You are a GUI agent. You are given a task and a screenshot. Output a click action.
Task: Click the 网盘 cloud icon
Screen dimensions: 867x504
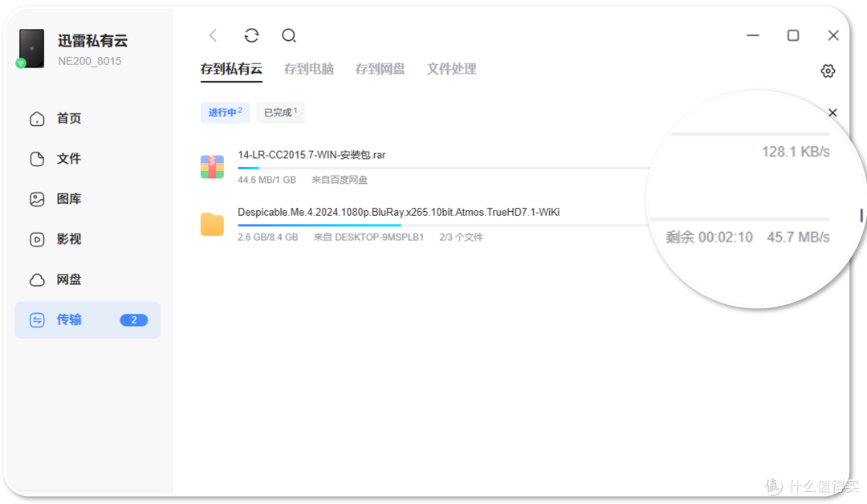point(37,280)
